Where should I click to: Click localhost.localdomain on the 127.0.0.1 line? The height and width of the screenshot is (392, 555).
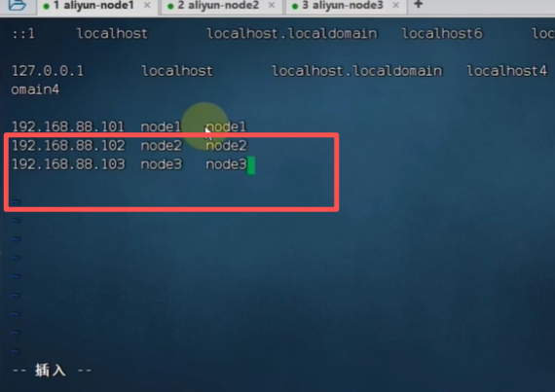coord(356,71)
